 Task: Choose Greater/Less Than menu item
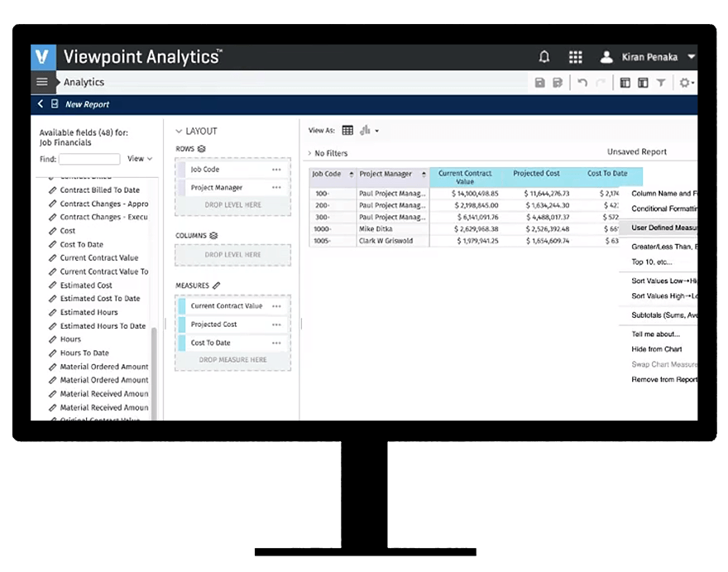tap(664, 247)
